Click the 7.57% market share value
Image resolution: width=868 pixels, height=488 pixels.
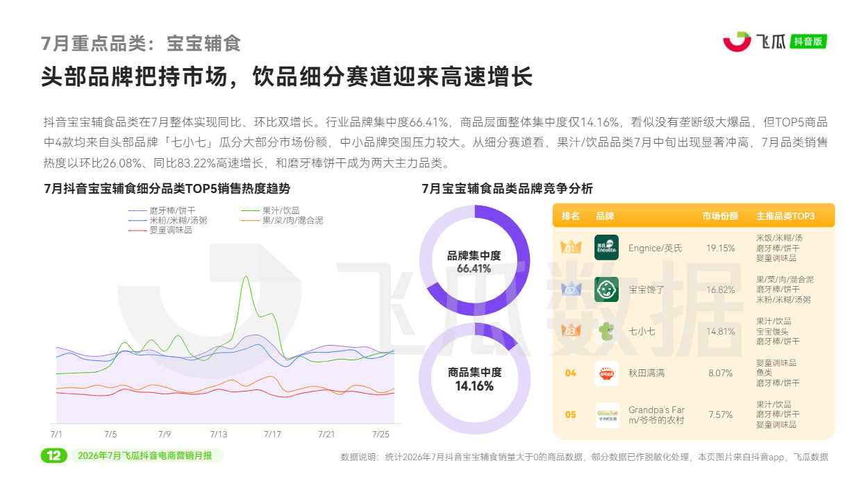click(x=721, y=414)
